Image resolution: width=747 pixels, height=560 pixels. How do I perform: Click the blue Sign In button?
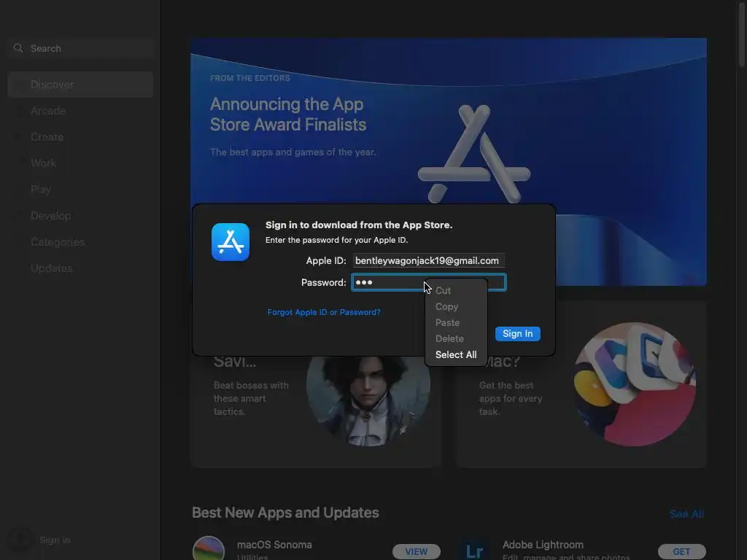coord(518,334)
